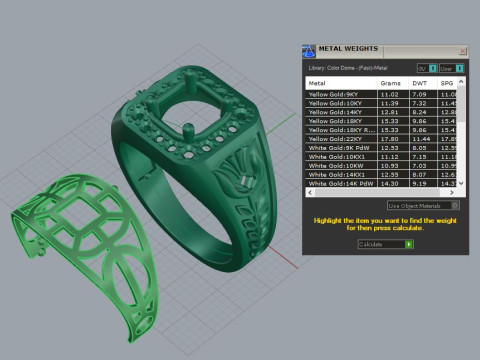The height and width of the screenshot is (360, 480).
Task: Close the Metal Weights panel
Action: point(463,51)
